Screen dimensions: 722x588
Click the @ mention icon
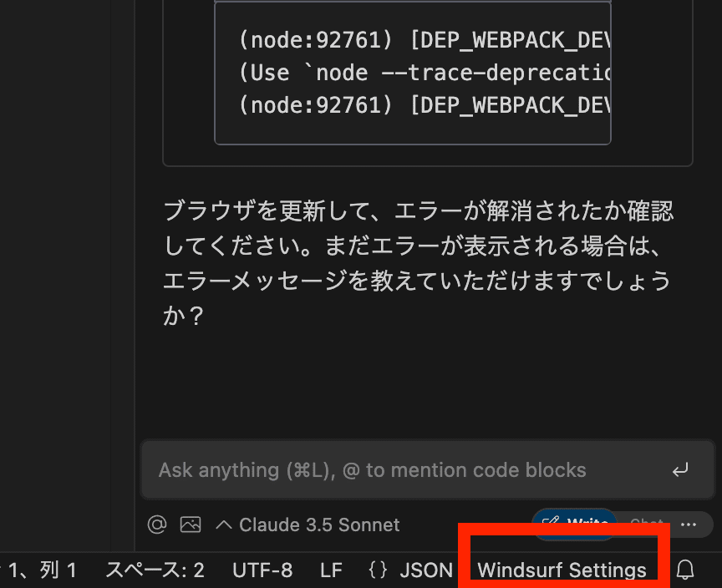pyautogui.click(x=157, y=525)
